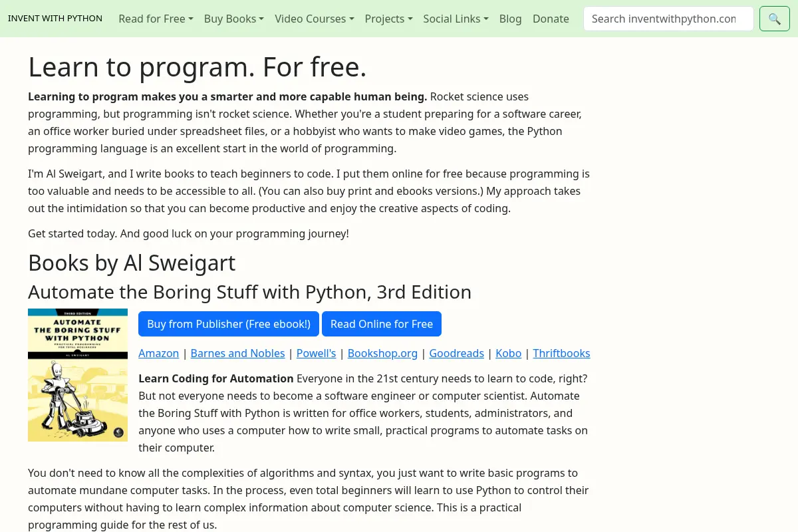798x532 pixels.
Task: Click the Automate the Boring Stuff book cover
Action: [78, 375]
